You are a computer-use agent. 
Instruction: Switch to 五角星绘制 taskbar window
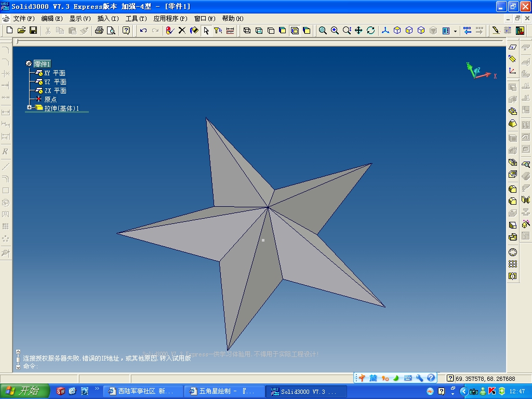224,391
